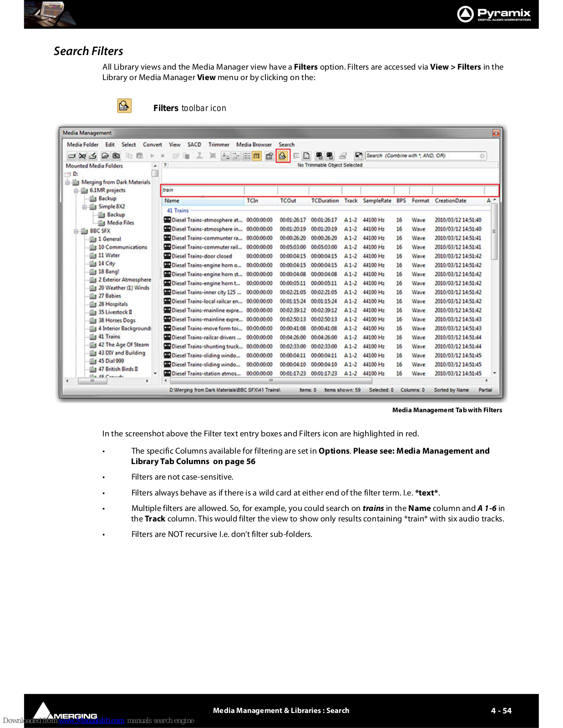Open the Edit menu

pos(110,145)
